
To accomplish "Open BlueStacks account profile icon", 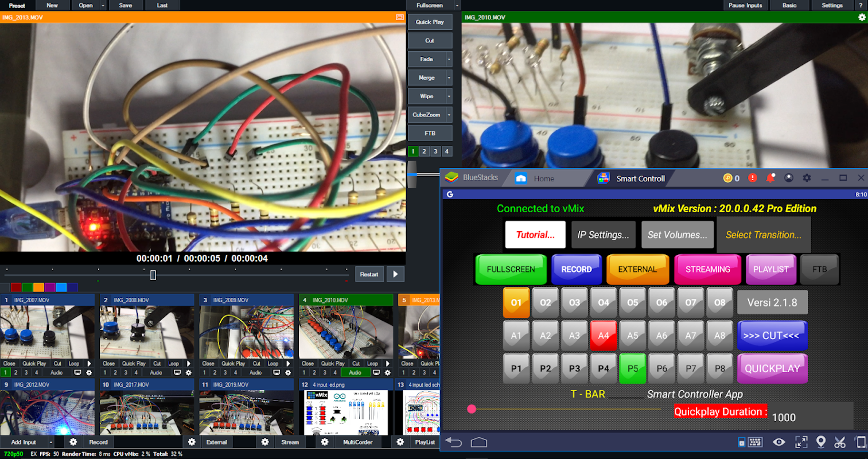I will 789,178.
